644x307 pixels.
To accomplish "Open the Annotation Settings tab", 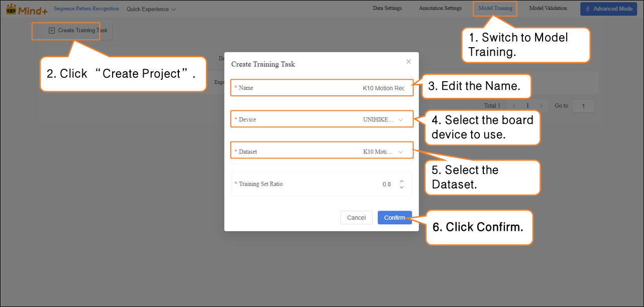I will [440, 9].
